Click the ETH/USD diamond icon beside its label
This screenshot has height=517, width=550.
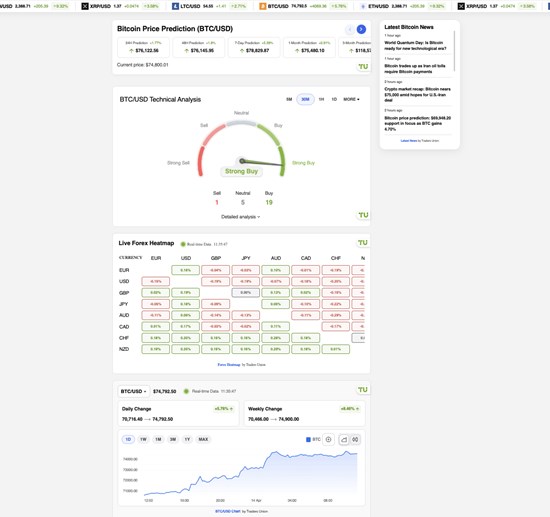click(363, 6)
